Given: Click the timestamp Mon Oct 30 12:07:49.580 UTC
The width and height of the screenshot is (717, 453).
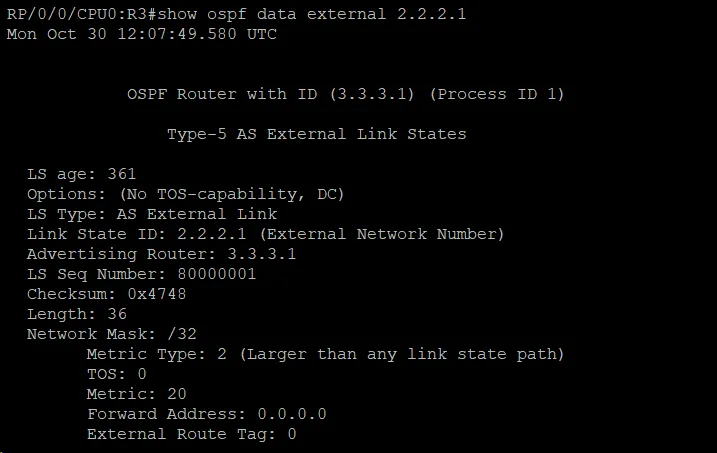Looking at the screenshot, I should point(142,34).
